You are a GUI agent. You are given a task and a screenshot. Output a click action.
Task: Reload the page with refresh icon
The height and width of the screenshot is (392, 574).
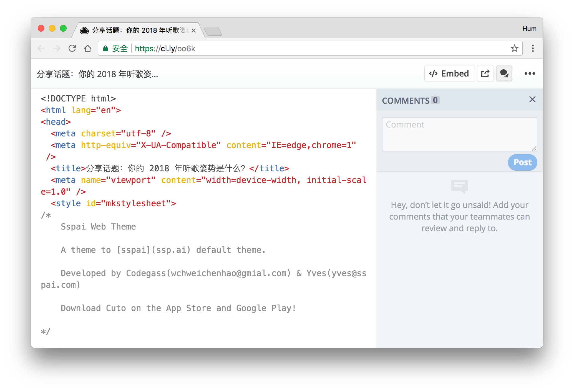point(72,49)
